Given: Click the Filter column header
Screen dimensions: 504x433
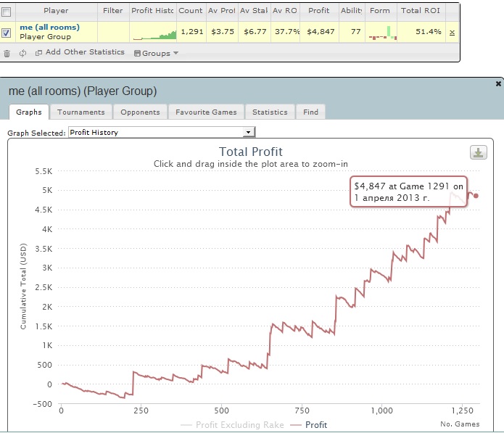Looking at the screenshot, I should [113, 11].
